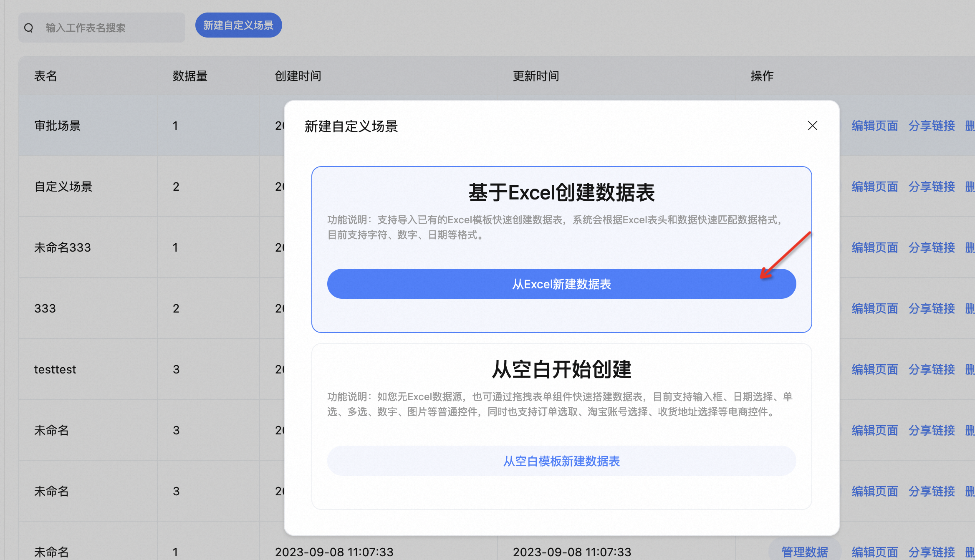This screenshot has height=560, width=975.
Task: Click the testtest table name
Action: 55,369
